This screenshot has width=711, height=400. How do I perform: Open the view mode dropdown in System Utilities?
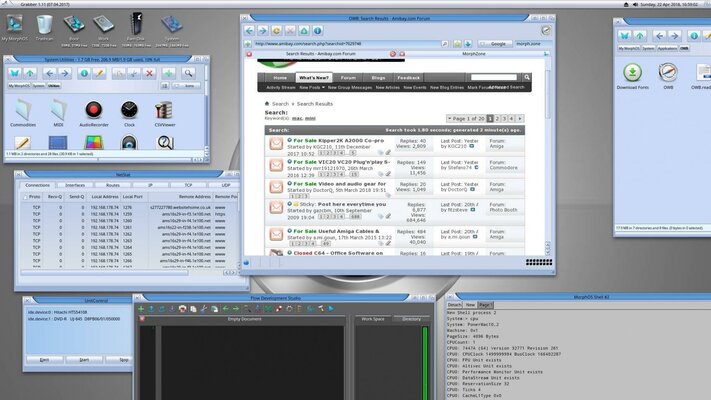186,86
